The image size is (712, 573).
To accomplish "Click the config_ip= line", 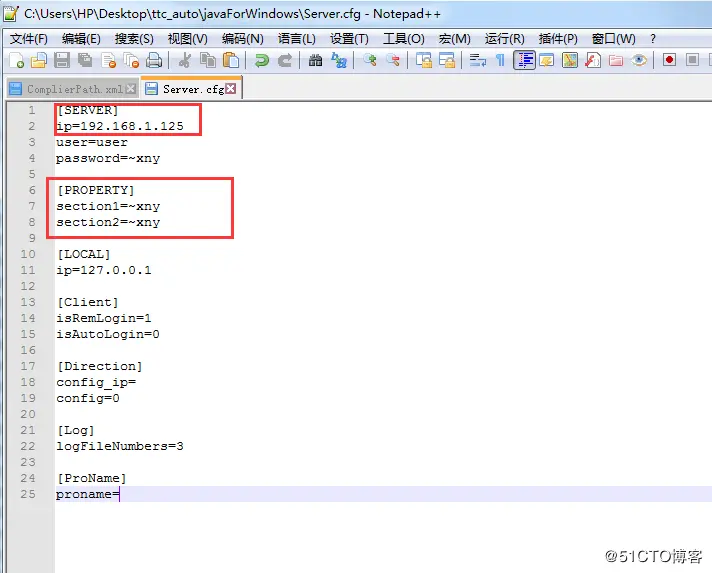I will (96, 382).
